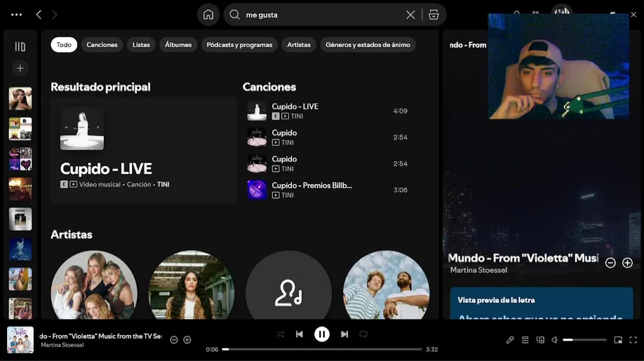Open first playlist cover in library sidebar

point(20,98)
